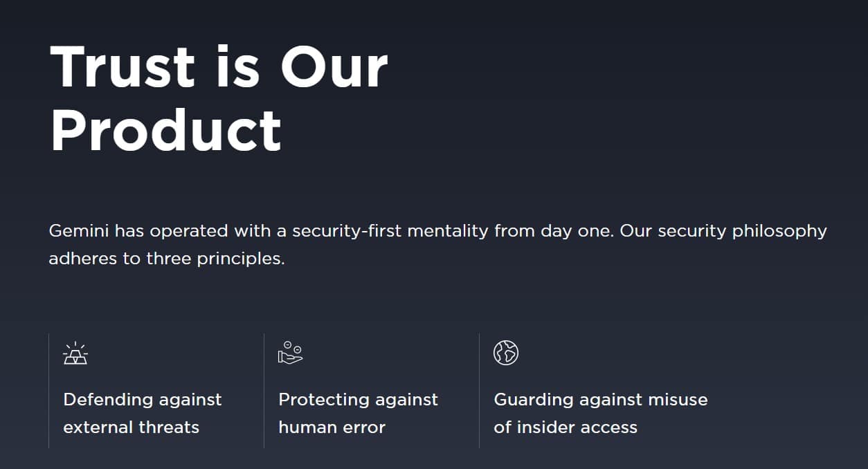868x469 pixels.
Task: Select the Protecting against human error item
Action: [x=358, y=413]
